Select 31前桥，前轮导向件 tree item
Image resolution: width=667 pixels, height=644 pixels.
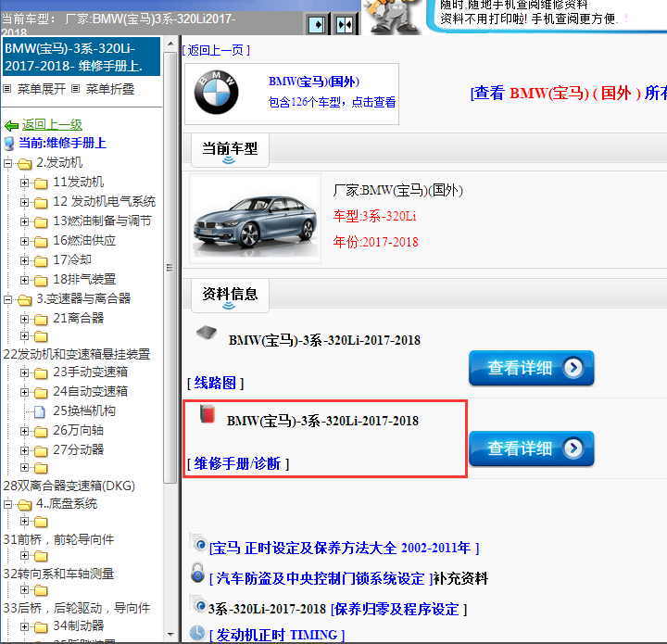coord(58,540)
